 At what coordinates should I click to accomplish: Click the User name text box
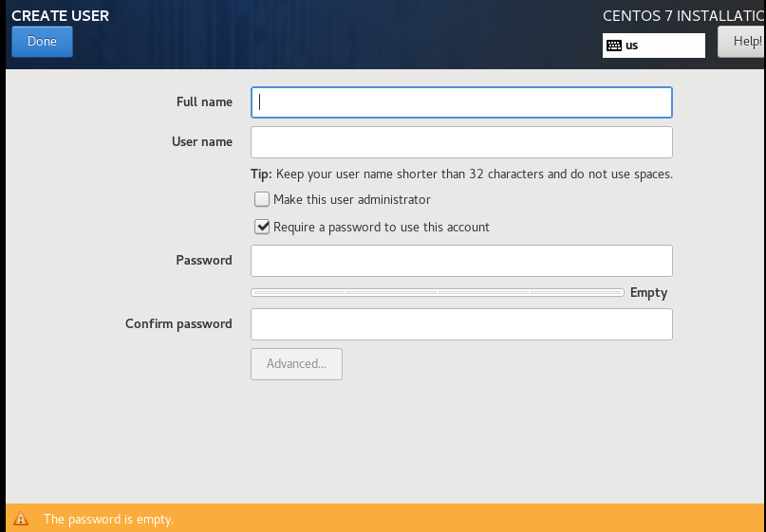[461, 142]
